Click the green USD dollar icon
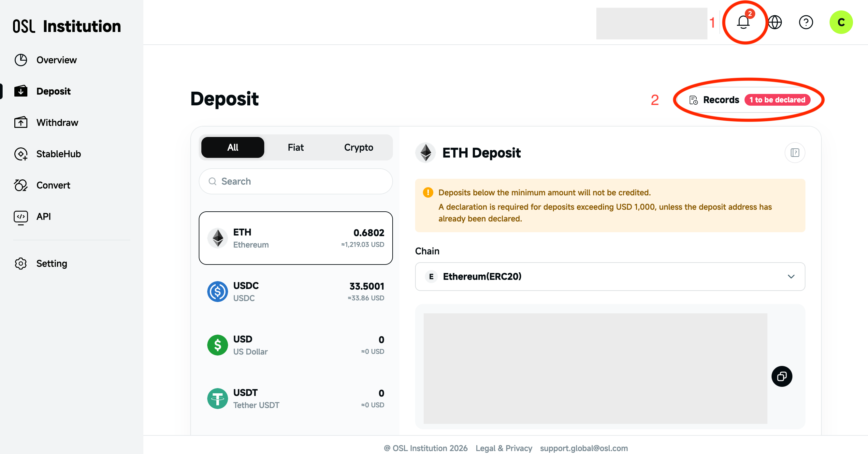 (218, 345)
